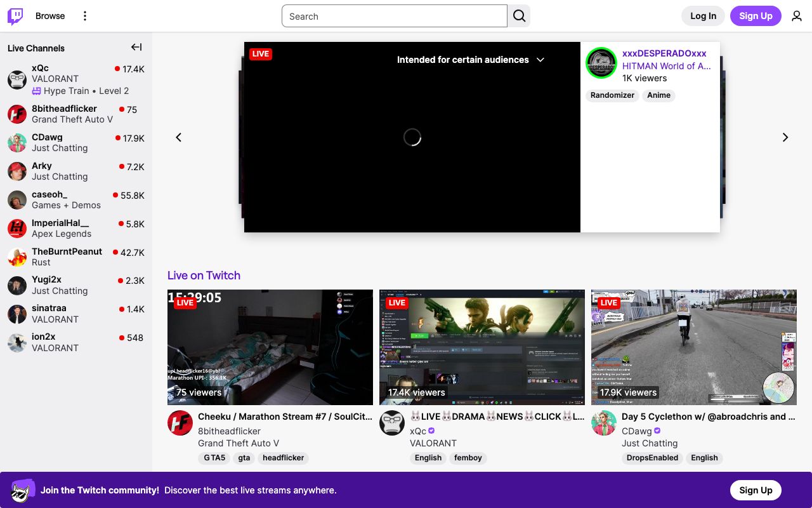
Task: Open the Browse menu
Action: pos(50,16)
